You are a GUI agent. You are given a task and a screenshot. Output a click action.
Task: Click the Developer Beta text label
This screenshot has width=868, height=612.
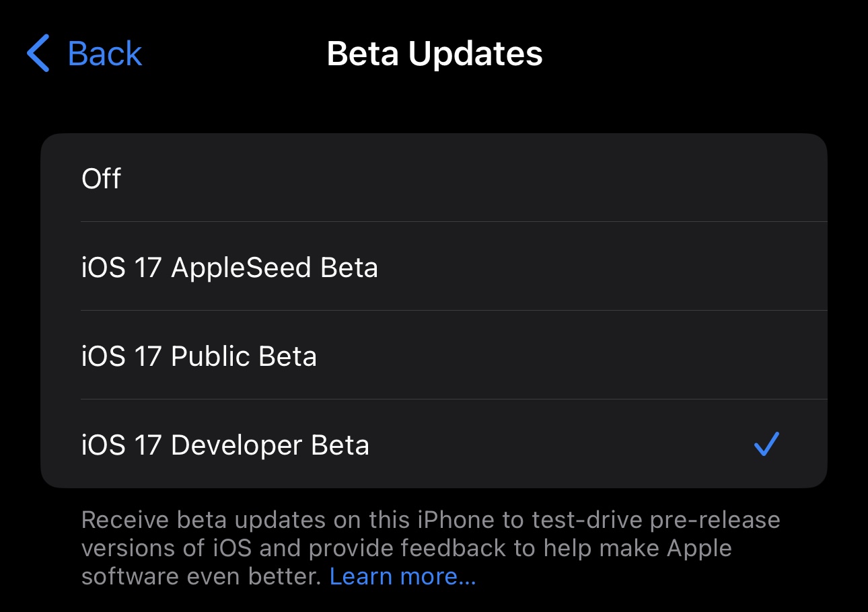pos(269,445)
